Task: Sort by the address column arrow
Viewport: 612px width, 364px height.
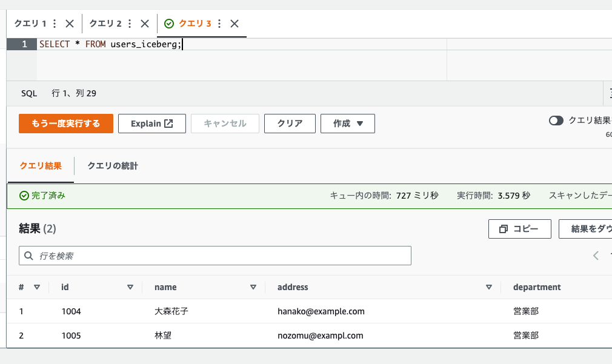Action: point(488,287)
